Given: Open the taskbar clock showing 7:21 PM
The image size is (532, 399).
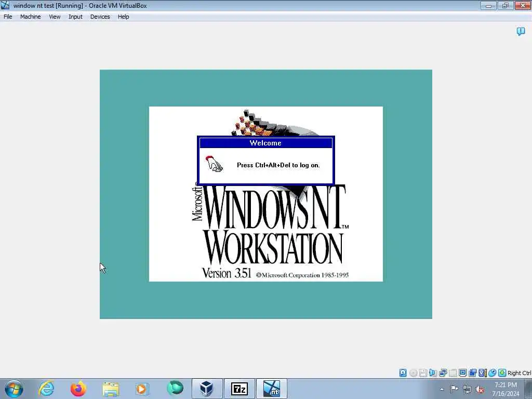Looking at the screenshot, I should tap(506, 389).
